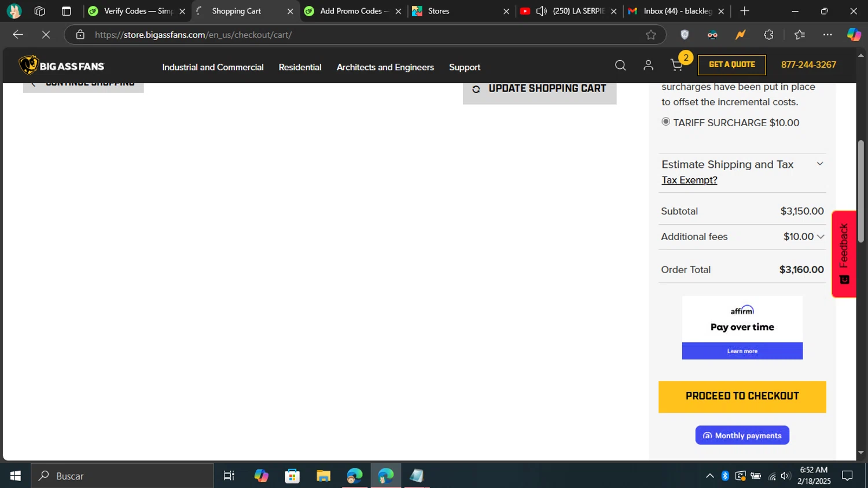Screen dimensions: 868x488
Task: Call the 877-244-3267 phone link
Action: tap(808, 65)
